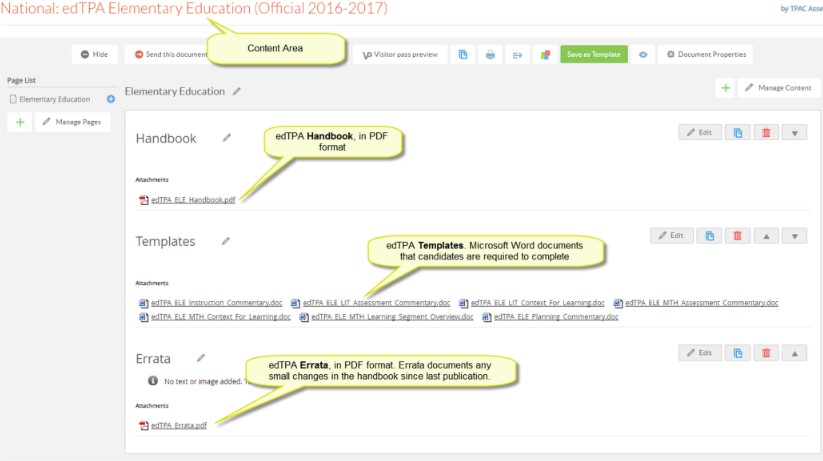Open edTPA_ELE_Instruction_Commentary.doc
This screenshot has height=461, width=823.
216,303
